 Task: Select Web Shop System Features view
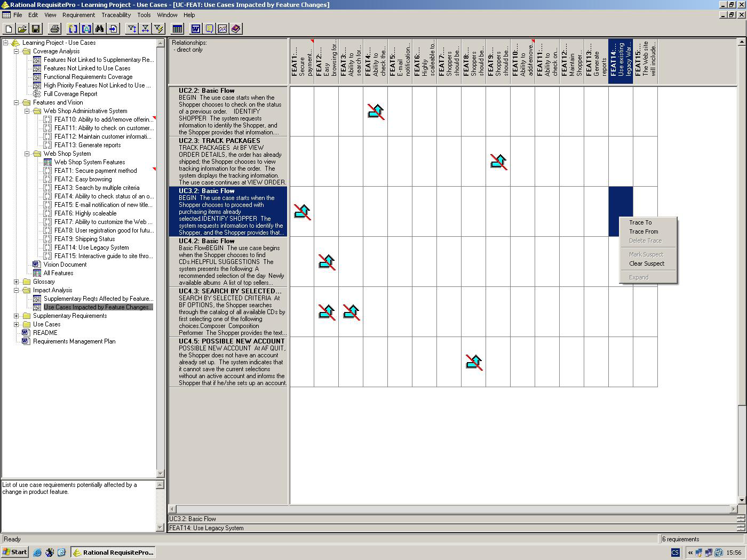90,162
